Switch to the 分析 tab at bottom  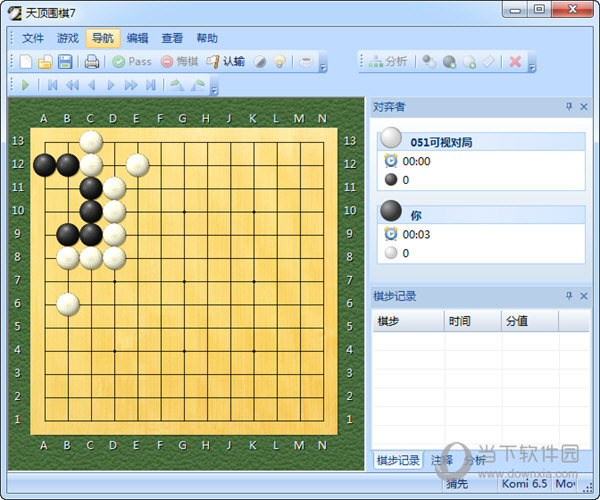pos(475,460)
